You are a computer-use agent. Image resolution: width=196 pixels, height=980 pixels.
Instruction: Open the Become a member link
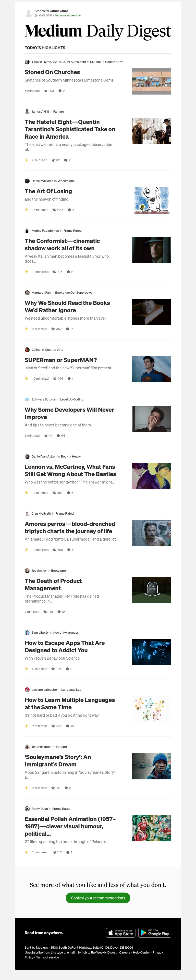68,16
